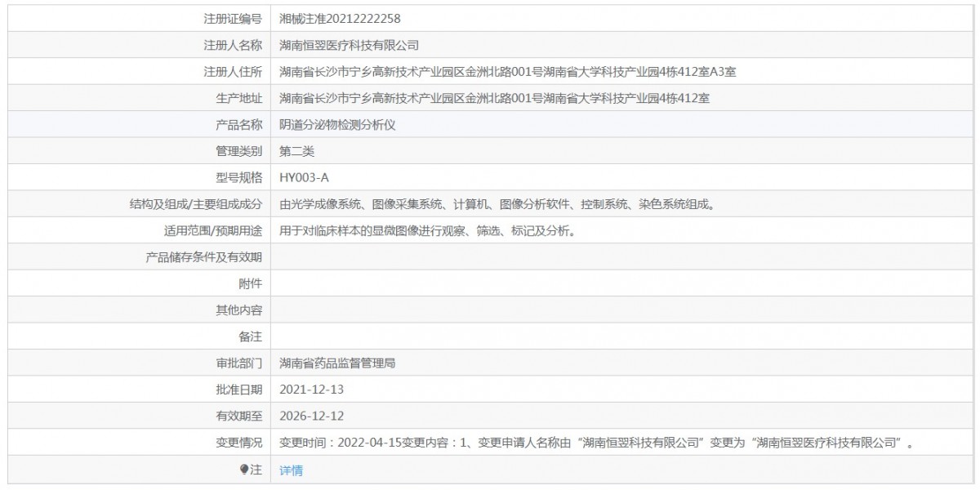Click the 产品名称 label
Image resolution: width=980 pixels, height=490 pixels.
[238, 124]
